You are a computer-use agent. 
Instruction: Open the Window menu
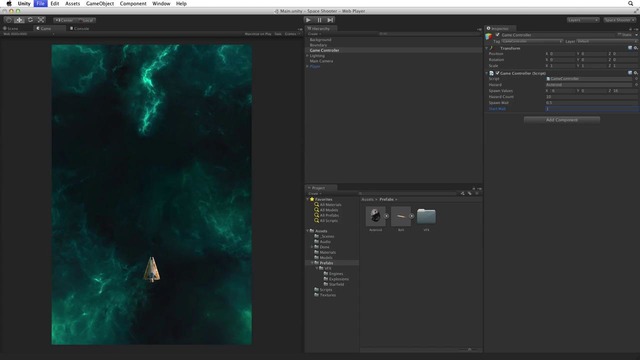click(x=161, y=3)
